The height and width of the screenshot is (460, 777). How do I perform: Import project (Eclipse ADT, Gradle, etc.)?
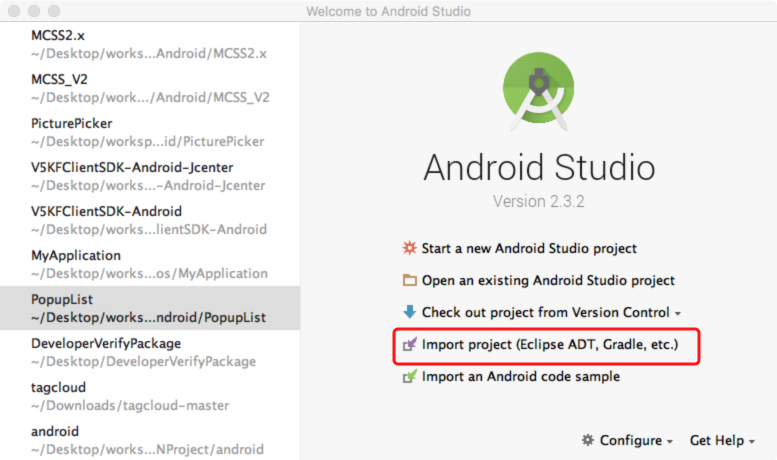point(550,345)
